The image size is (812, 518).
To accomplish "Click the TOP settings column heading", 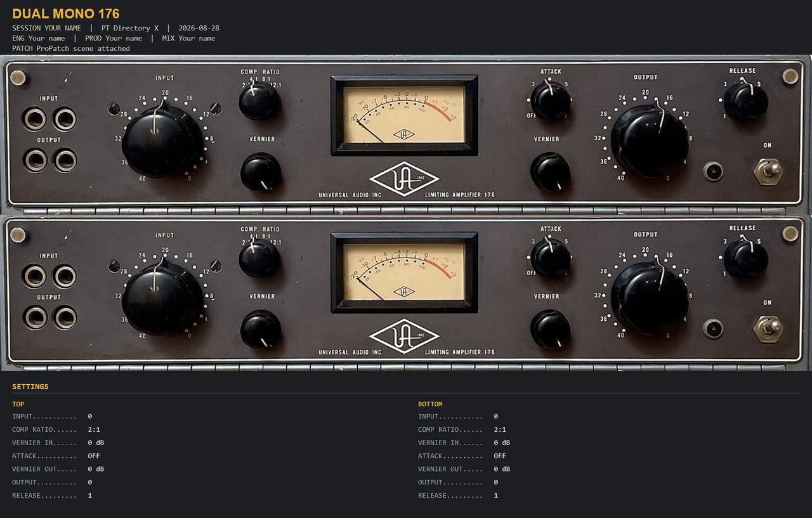I will [18, 404].
